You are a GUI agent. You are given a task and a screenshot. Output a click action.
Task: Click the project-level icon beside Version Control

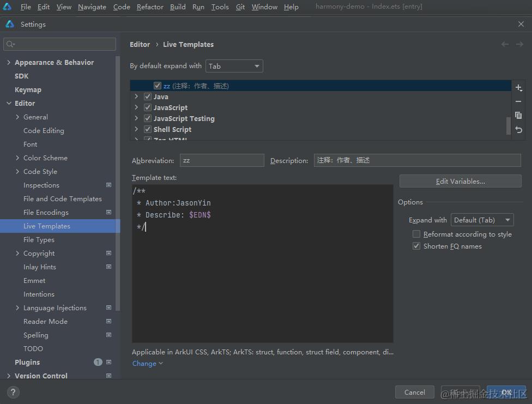[x=108, y=376]
